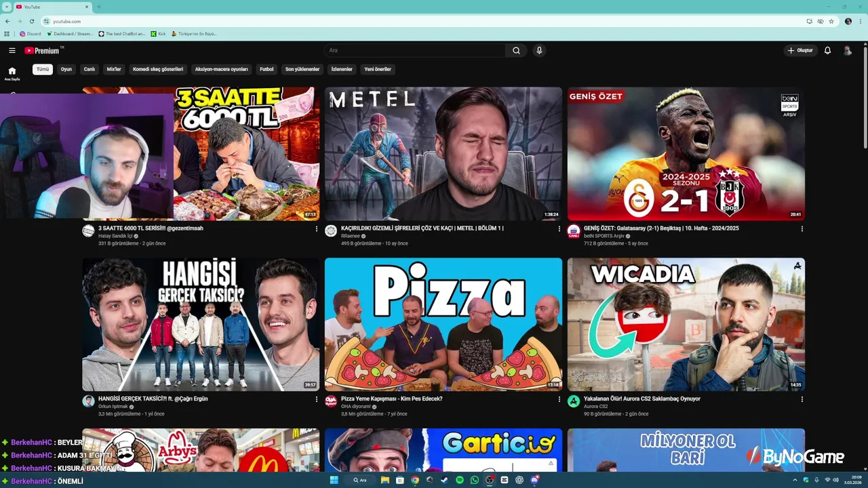Select the Tümü filter chip

(43, 69)
